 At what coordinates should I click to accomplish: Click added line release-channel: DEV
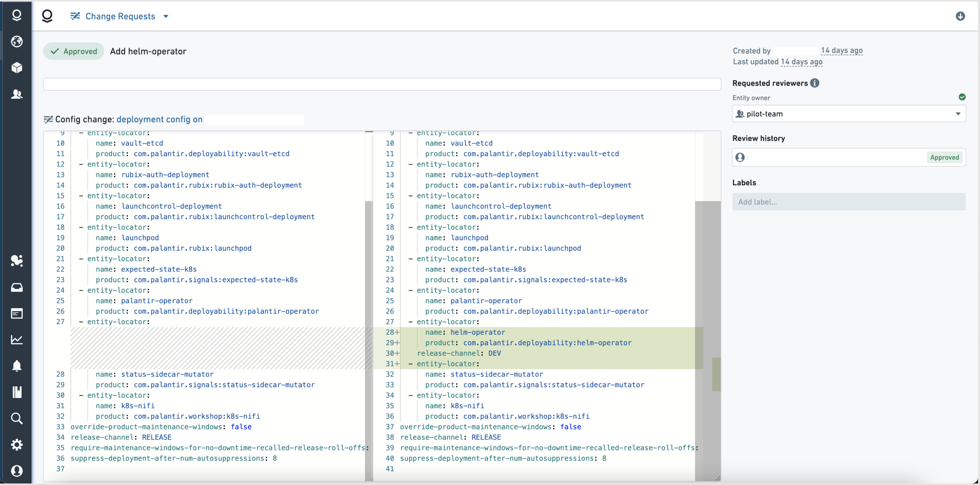(x=459, y=353)
